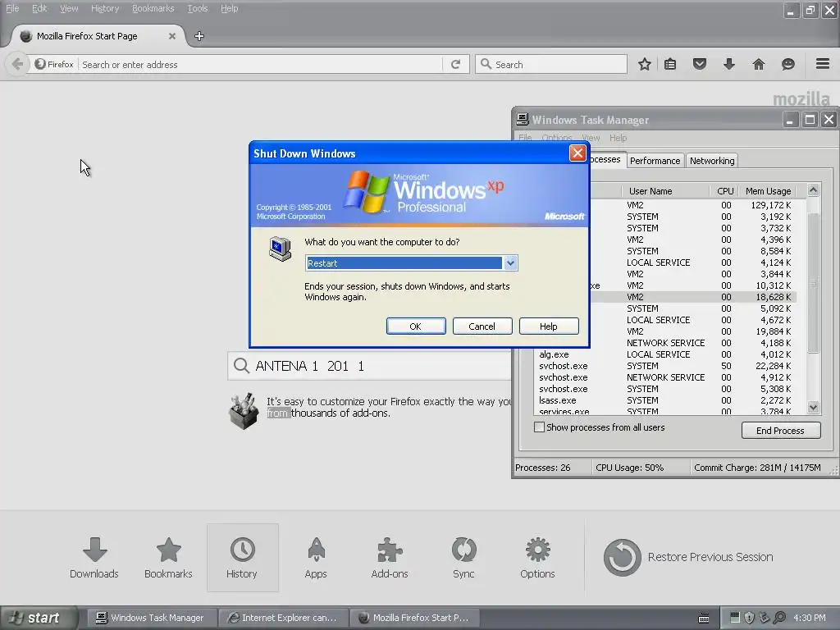Viewport: 840px width, 630px height.
Task: Switch to Windows Task Manager taskbar button
Action: [152, 618]
